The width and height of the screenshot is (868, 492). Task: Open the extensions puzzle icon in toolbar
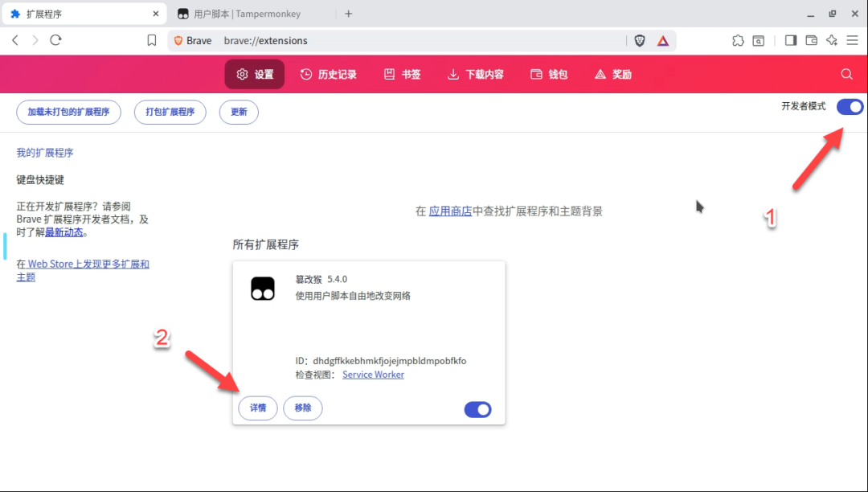click(738, 40)
